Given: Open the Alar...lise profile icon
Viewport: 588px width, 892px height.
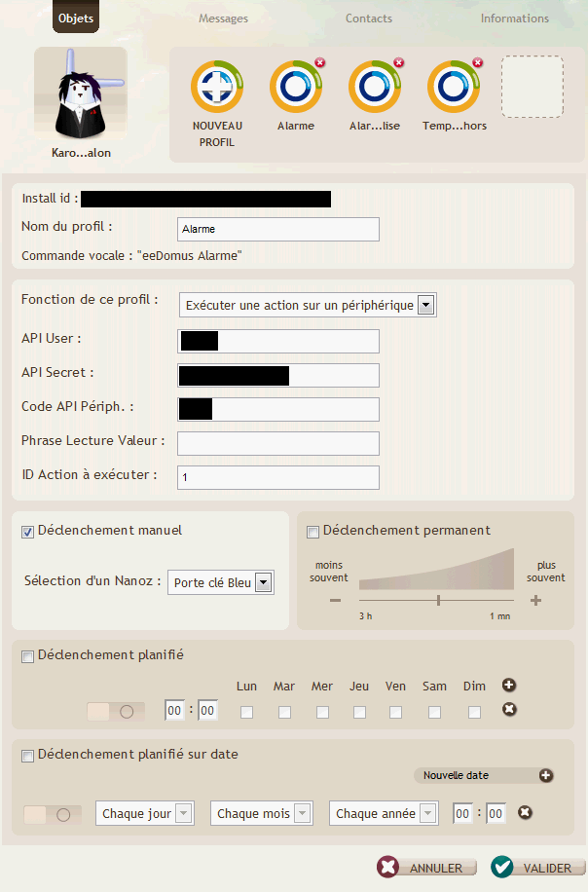Looking at the screenshot, I should pyautogui.click(x=375, y=87).
